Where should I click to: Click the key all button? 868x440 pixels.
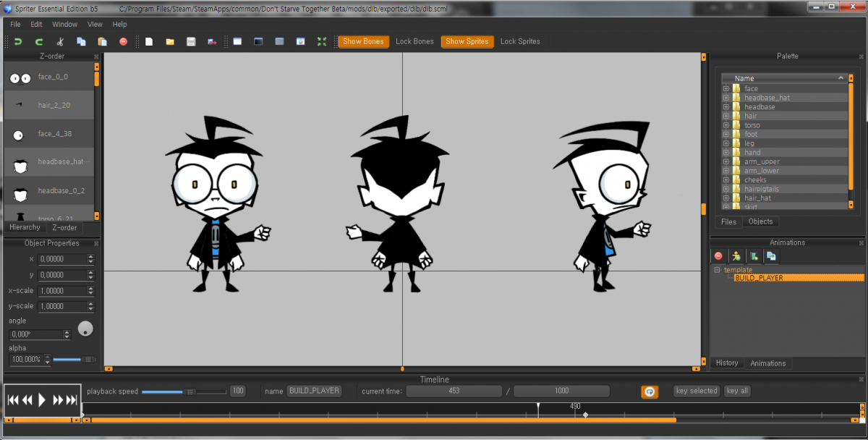tap(737, 391)
